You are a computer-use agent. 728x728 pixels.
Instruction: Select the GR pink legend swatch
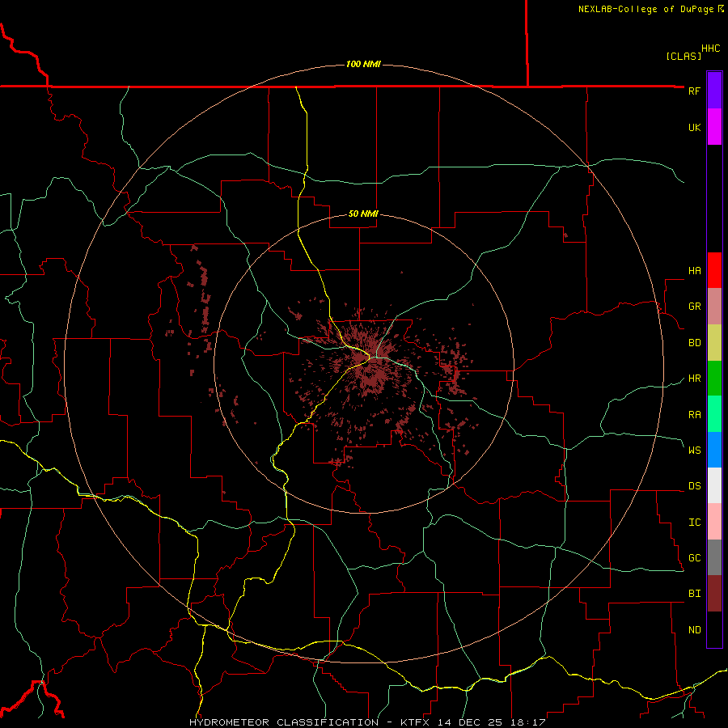[x=714, y=306]
